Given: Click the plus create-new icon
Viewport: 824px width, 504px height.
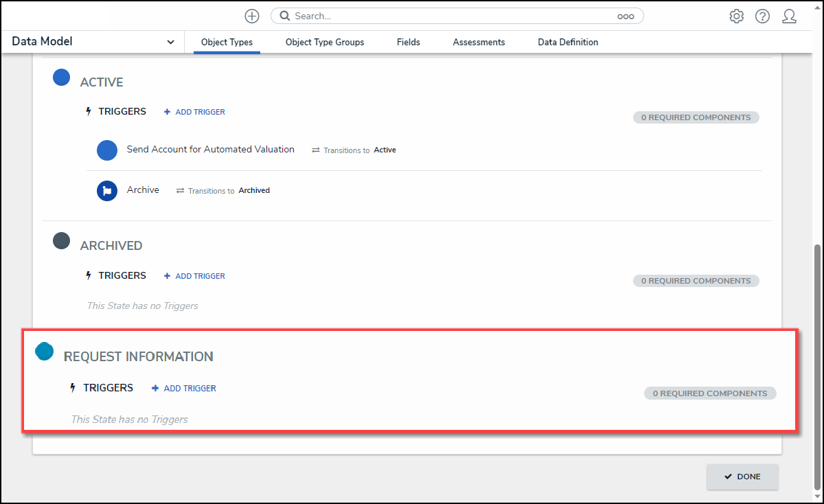Looking at the screenshot, I should (252, 16).
